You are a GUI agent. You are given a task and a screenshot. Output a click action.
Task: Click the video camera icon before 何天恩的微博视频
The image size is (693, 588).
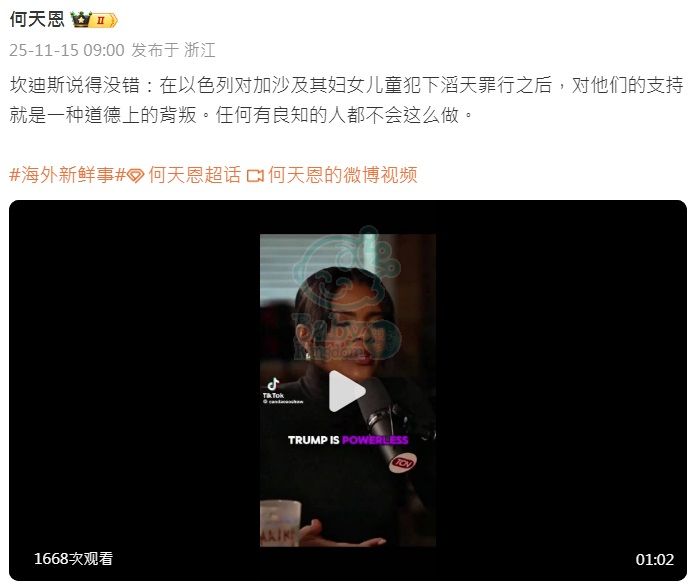tap(255, 176)
